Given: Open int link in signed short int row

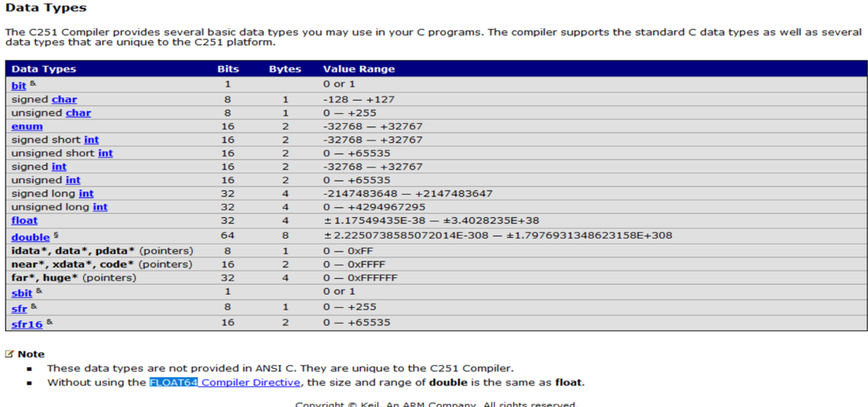Looking at the screenshot, I should pos(91,140).
